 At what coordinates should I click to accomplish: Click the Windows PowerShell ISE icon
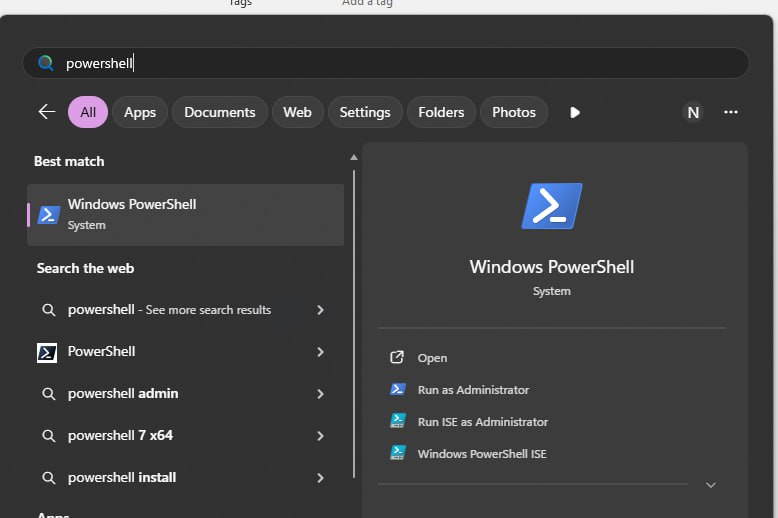(x=398, y=453)
